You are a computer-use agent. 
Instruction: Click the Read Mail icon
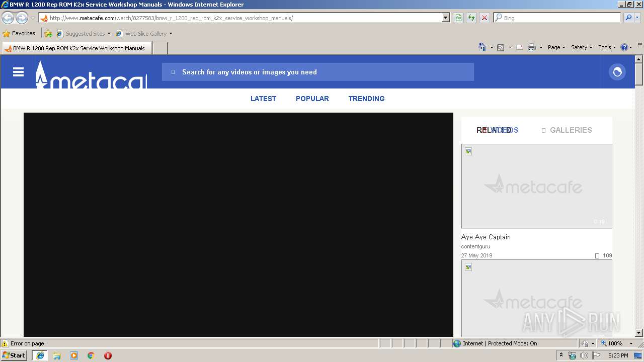pyautogui.click(x=520, y=47)
